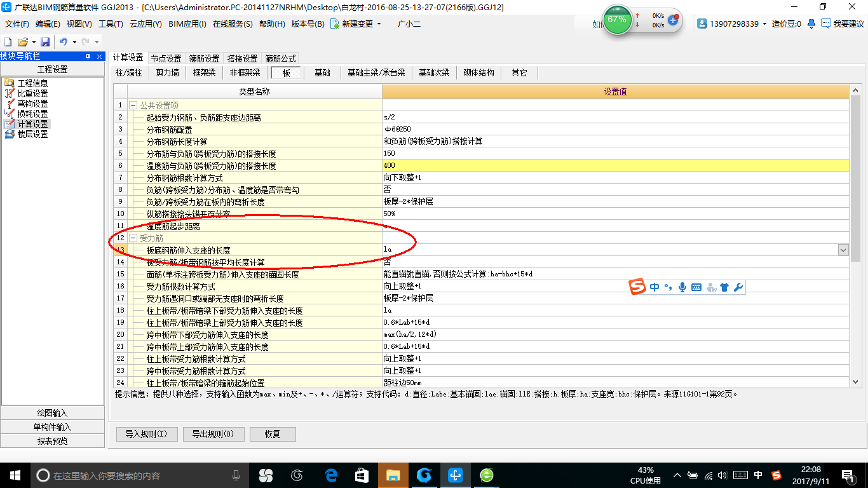Select the 基础主梁/承台梁 component tab
This screenshot has height=488, width=868.
[x=376, y=73]
